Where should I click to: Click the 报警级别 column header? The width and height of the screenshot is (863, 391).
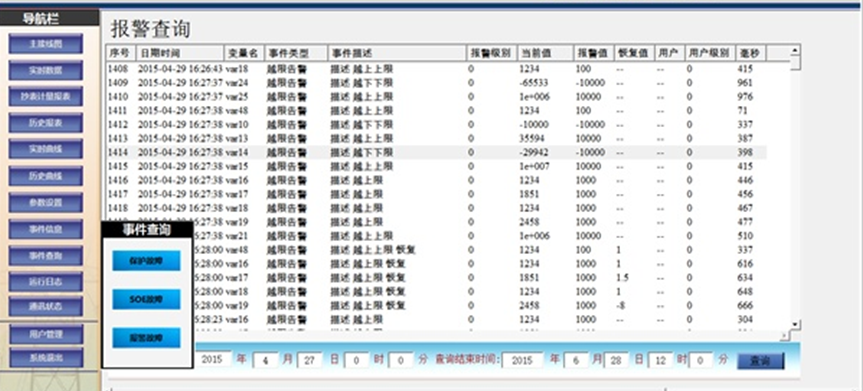click(x=491, y=53)
